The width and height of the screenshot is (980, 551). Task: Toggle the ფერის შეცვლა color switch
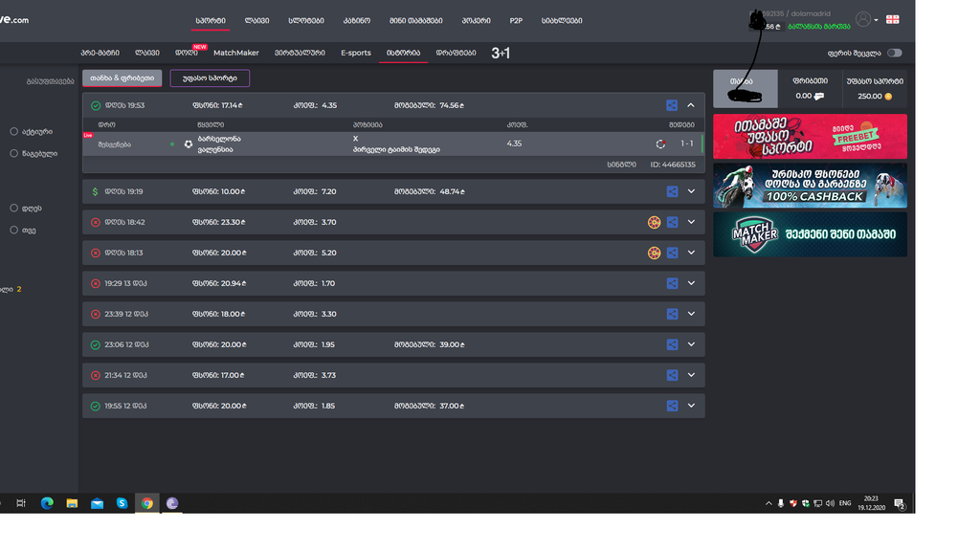895,54
